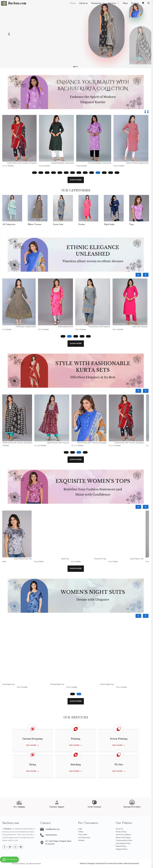Viewport: 153px width, 868px height.
Task: Advance Ethnic Dresses carousel with next arrow
Action: 138,275
